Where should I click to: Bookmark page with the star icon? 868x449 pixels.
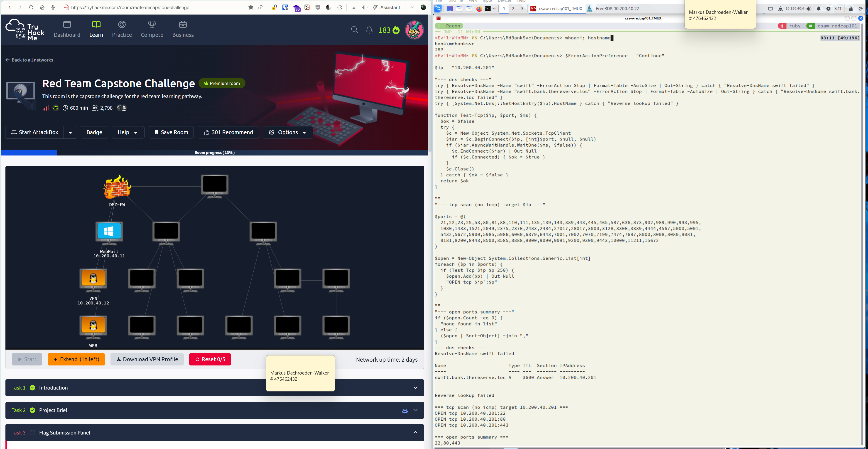(251, 7)
